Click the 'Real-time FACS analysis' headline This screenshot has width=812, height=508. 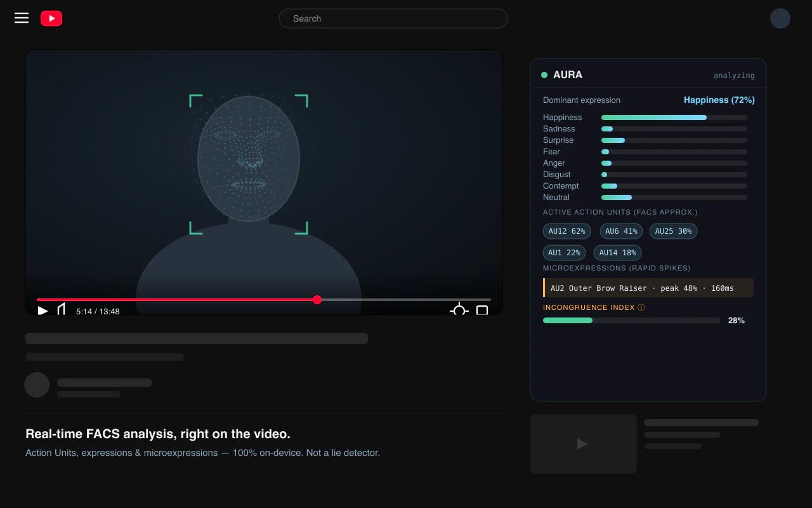click(x=158, y=434)
